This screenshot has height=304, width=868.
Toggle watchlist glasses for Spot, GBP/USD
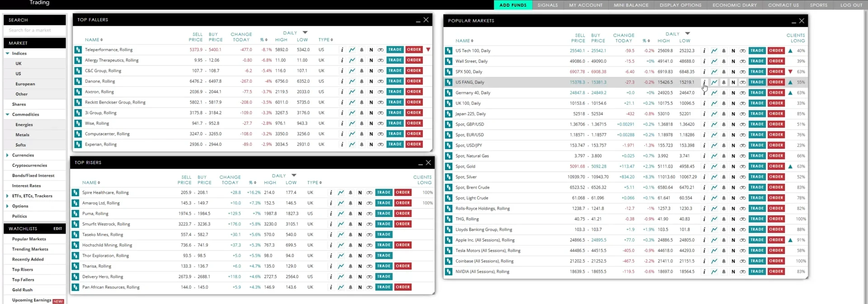coord(743,124)
